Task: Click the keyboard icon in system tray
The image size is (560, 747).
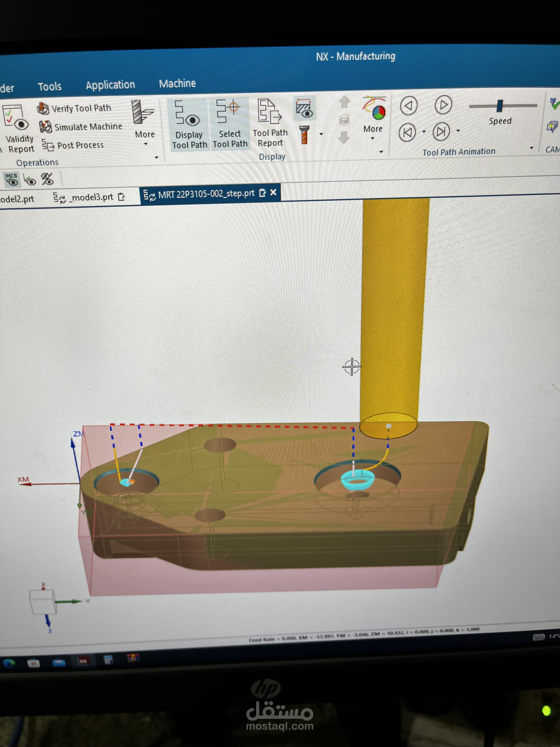Action: [x=539, y=637]
